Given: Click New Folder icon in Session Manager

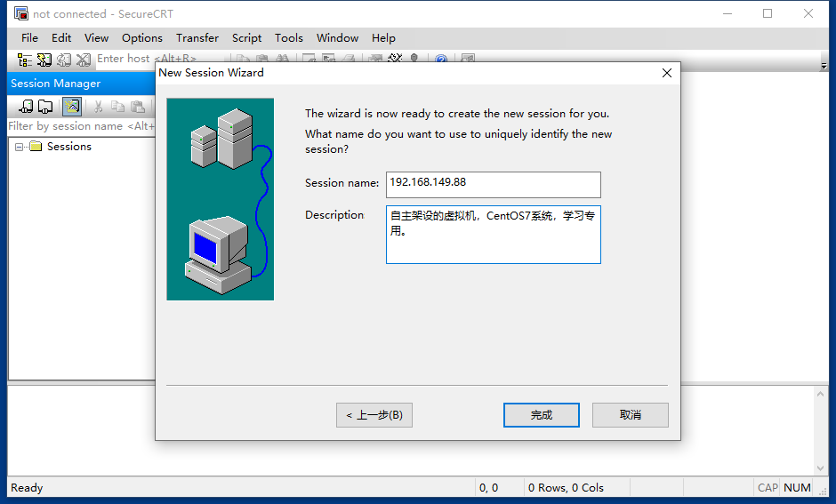Looking at the screenshot, I should 45,107.
